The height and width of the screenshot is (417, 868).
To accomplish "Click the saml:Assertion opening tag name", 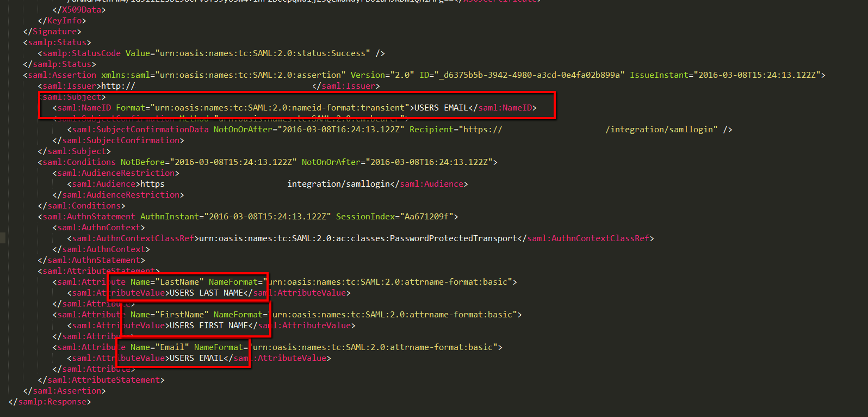I will (x=62, y=75).
